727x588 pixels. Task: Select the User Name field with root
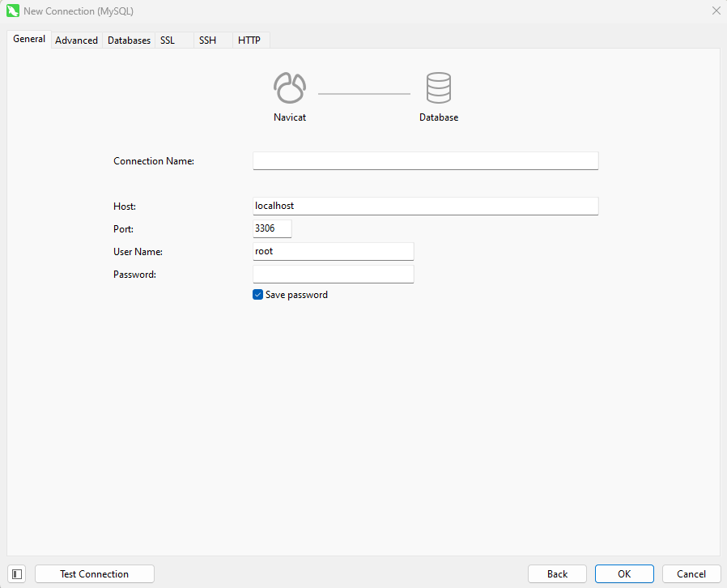pos(334,251)
